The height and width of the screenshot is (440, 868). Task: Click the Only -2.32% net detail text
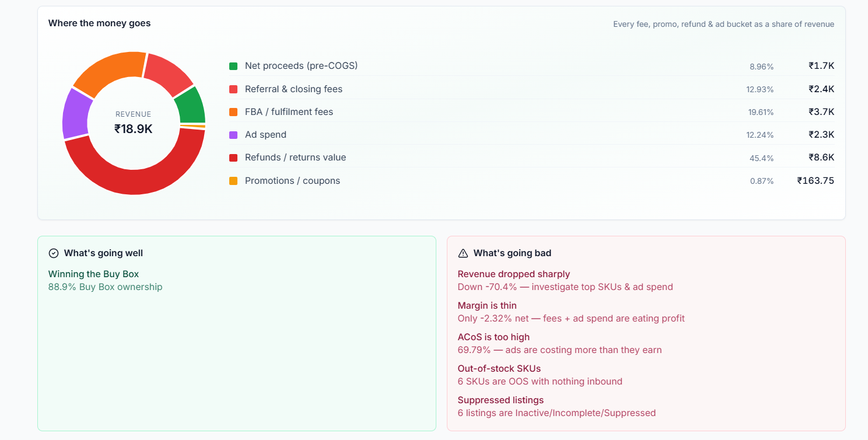tap(571, 319)
